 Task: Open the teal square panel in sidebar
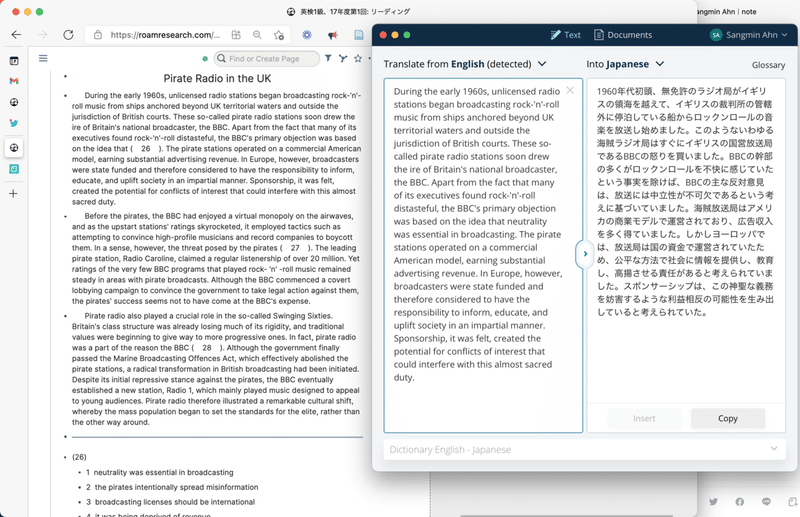point(14,169)
